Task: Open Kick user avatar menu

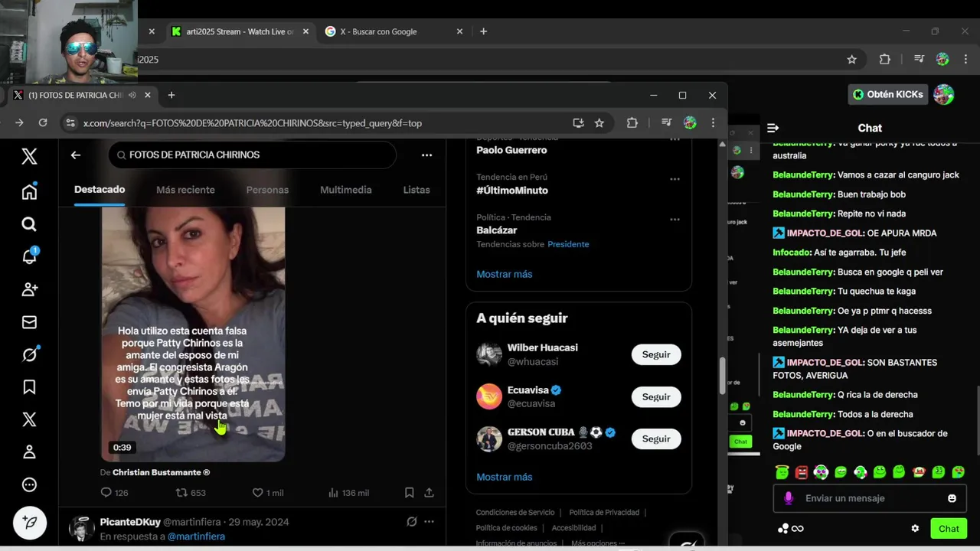Action: click(944, 94)
